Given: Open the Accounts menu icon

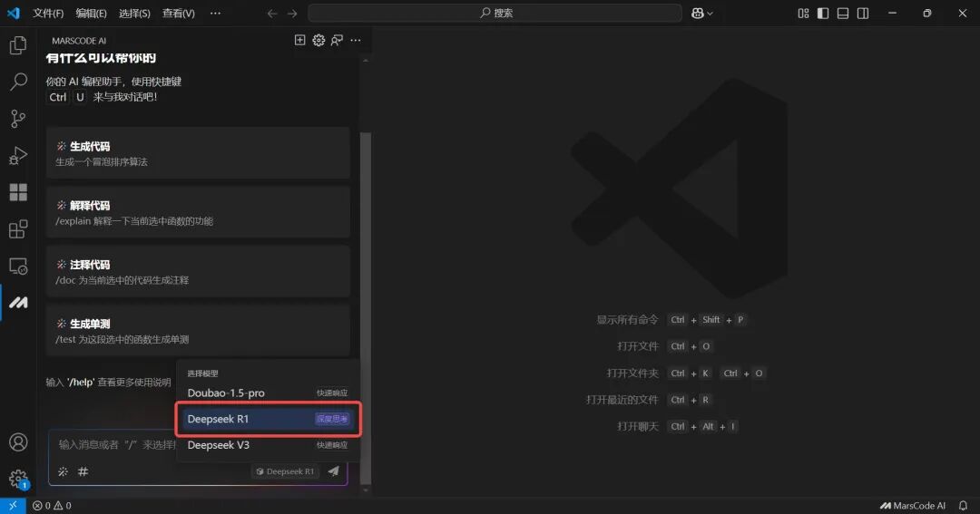Looking at the screenshot, I should click(x=18, y=442).
